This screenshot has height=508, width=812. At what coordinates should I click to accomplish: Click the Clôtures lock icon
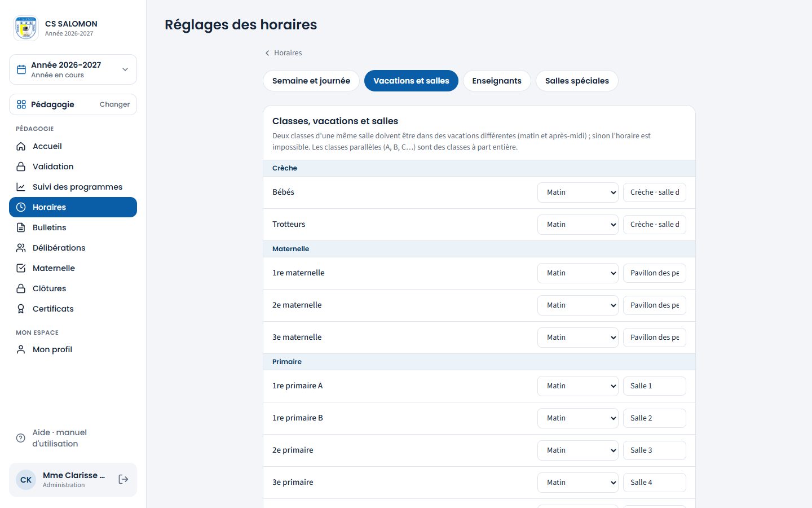click(21, 288)
